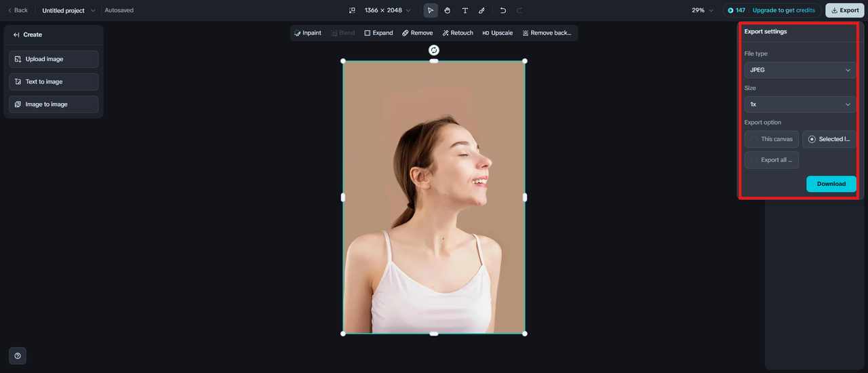Select the Selected layers export option

pyautogui.click(x=829, y=139)
